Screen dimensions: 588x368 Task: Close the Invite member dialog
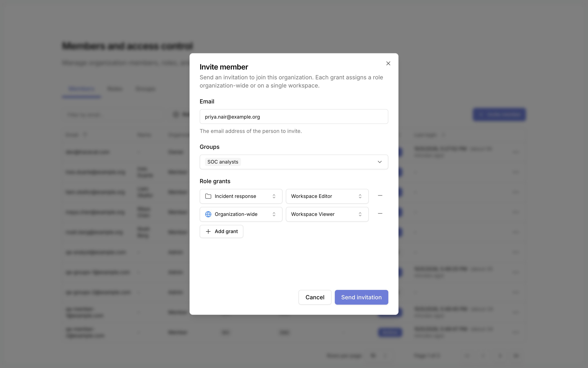388,64
